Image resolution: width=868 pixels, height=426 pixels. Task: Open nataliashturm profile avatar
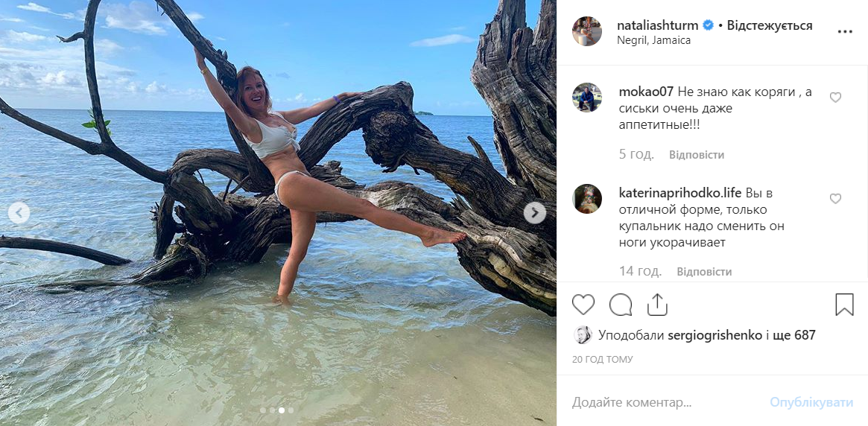(x=587, y=31)
